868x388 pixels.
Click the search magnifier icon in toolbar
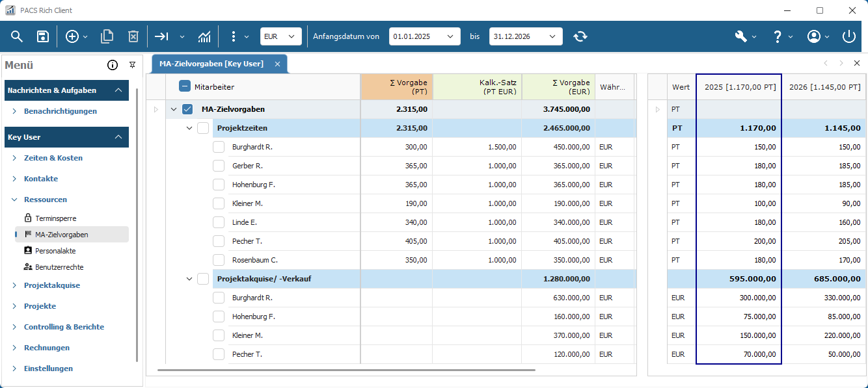[x=17, y=36]
